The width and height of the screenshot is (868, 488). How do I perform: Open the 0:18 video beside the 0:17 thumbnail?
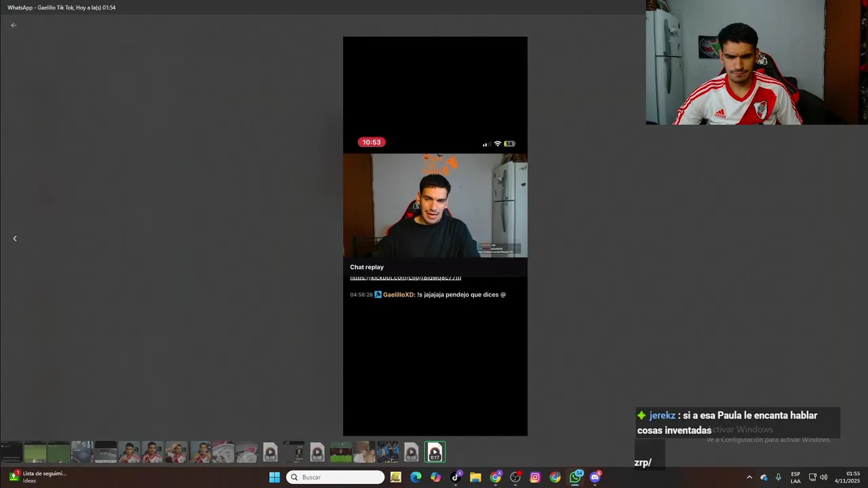pyautogui.click(x=411, y=452)
